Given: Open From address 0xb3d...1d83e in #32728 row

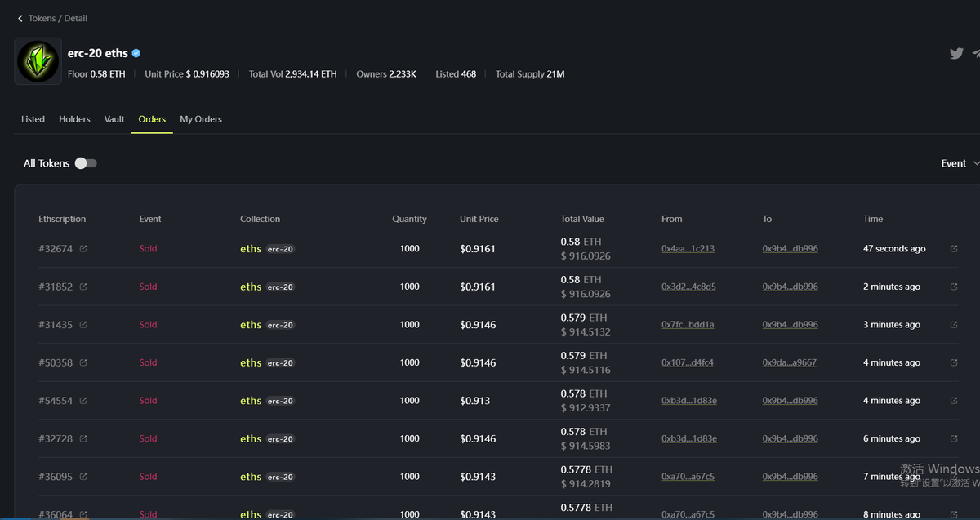Looking at the screenshot, I should tap(689, 438).
